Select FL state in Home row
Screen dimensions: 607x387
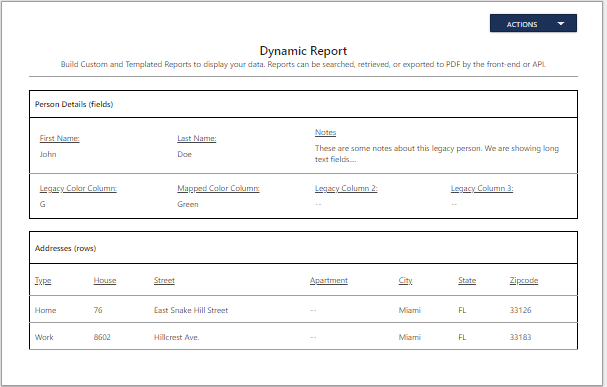pos(462,310)
